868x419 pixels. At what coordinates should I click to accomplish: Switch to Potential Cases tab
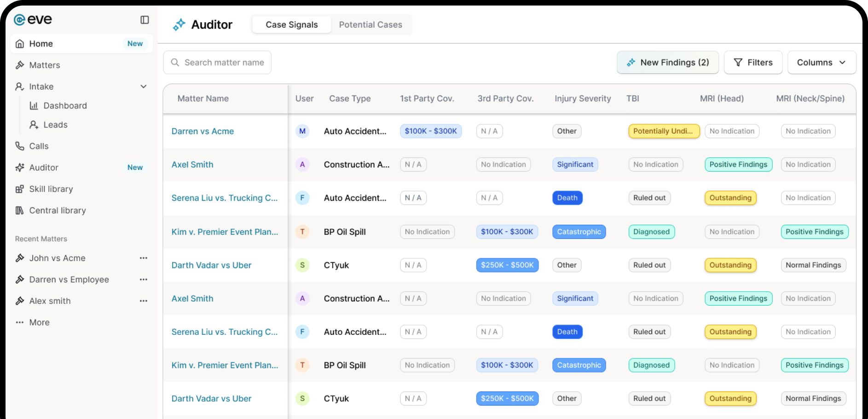370,25
